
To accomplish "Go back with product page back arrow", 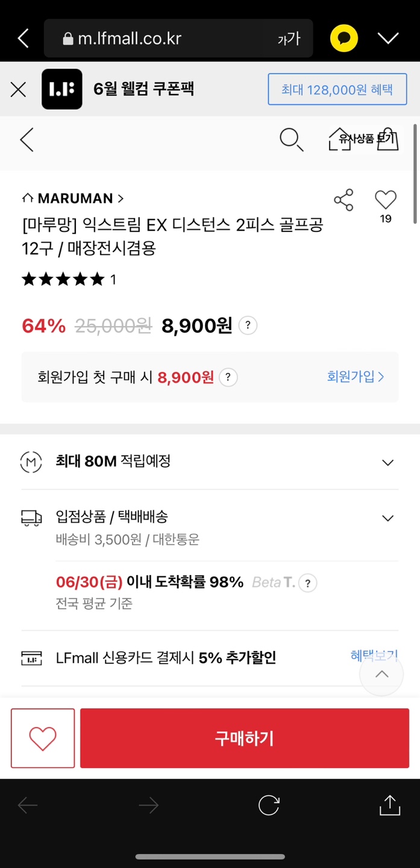I will (27, 140).
